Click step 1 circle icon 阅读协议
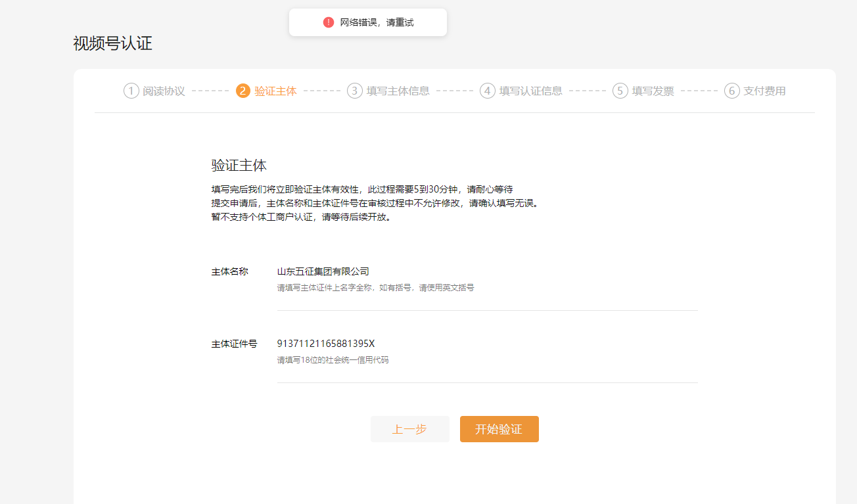Viewport: 857px width, 504px height. (131, 91)
